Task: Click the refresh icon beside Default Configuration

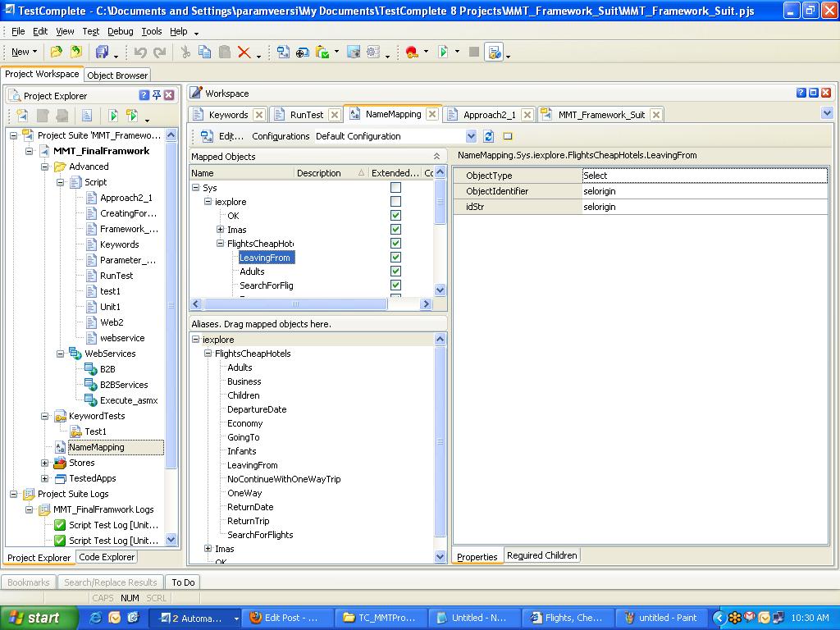Action: coord(489,136)
